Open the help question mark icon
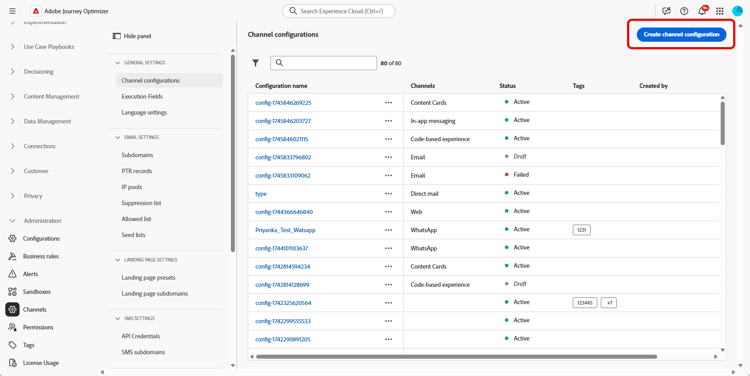 (x=684, y=11)
